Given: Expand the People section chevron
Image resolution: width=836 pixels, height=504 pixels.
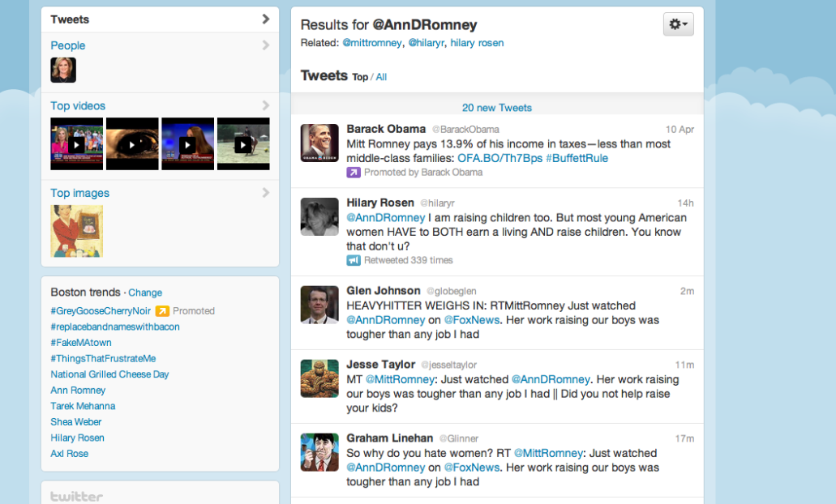Looking at the screenshot, I should click(265, 45).
